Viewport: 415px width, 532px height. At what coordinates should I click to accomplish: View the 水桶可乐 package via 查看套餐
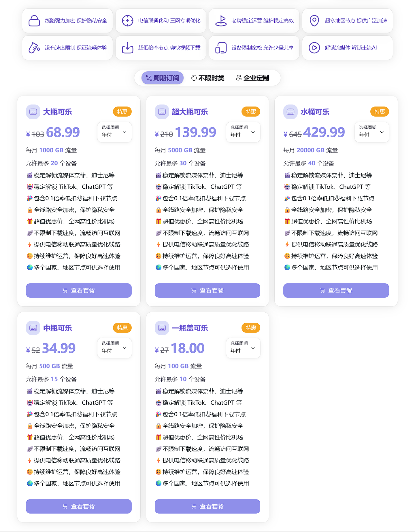336,290
